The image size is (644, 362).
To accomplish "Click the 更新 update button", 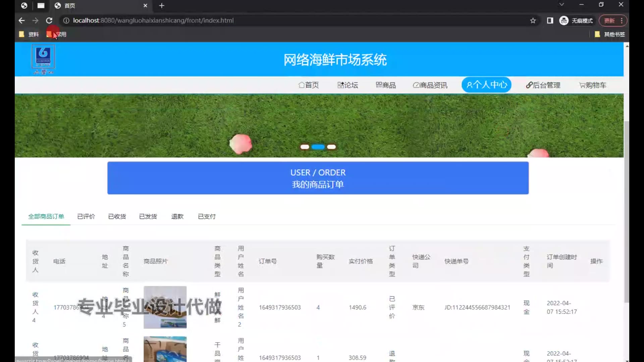I will tap(609, 20).
